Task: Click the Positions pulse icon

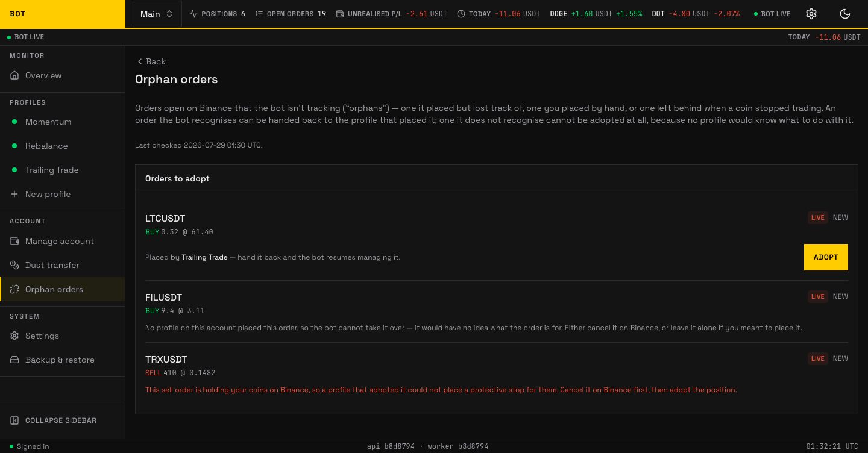Action: pos(193,14)
